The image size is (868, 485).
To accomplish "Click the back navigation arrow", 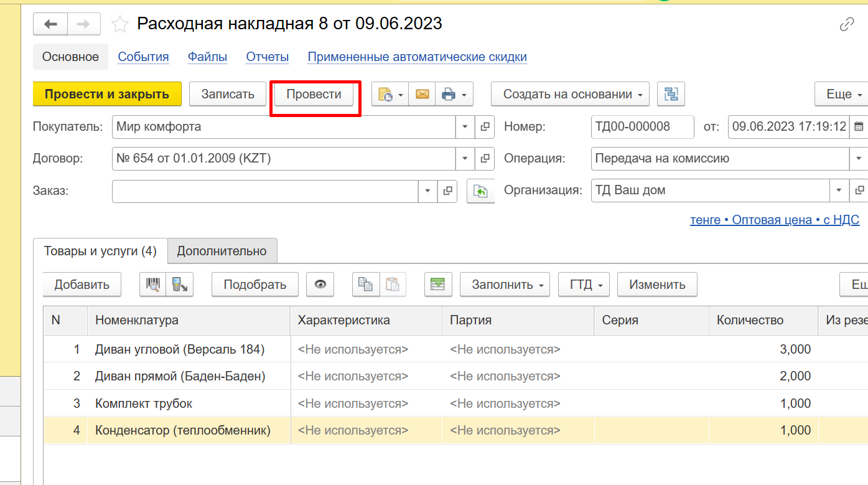I will (50, 24).
